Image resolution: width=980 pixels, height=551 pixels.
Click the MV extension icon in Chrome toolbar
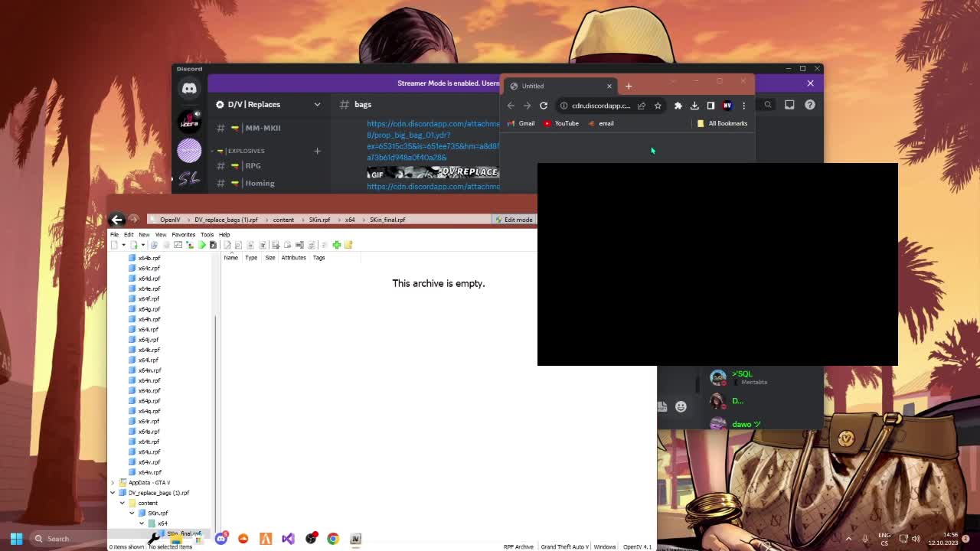click(727, 105)
